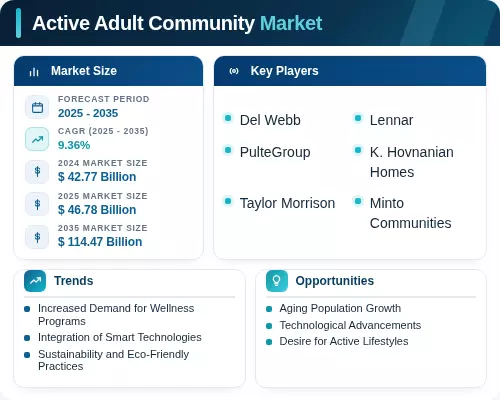
Task: Click the calendar icon for Forecast Period
Action: click(37, 107)
